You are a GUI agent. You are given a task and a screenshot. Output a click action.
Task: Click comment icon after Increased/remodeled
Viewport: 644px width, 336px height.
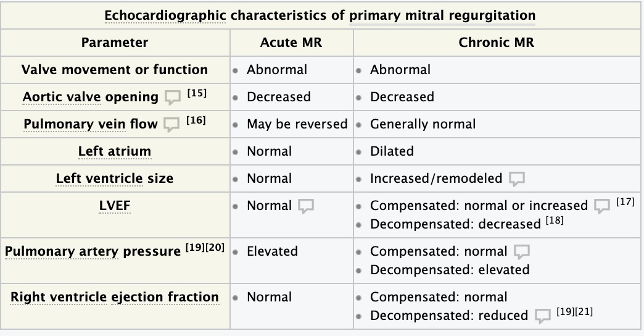pyautogui.click(x=516, y=179)
